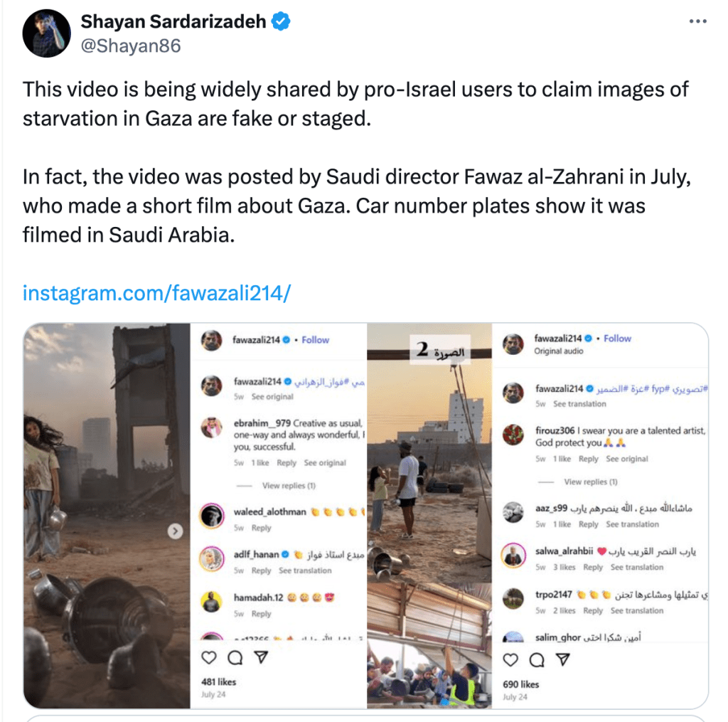Image resolution: width=728 pixels, height=722 pixels.
Task: Follow fawazali214 on the Original audio post
Action: (617, 339)
